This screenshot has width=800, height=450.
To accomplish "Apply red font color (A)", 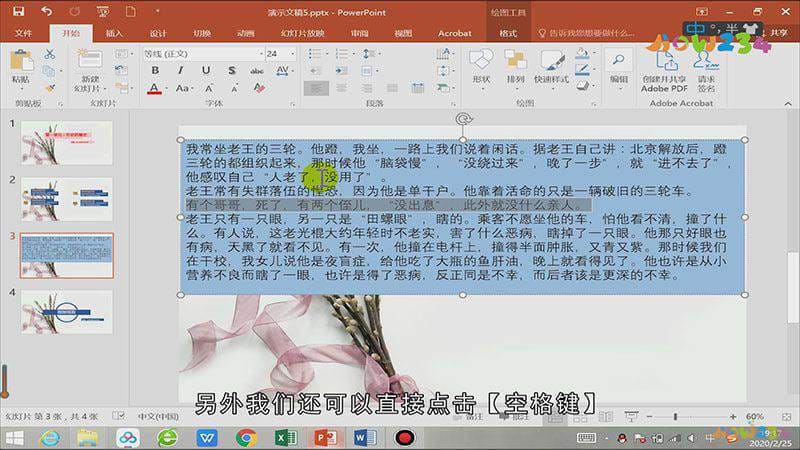I will 155,89.
